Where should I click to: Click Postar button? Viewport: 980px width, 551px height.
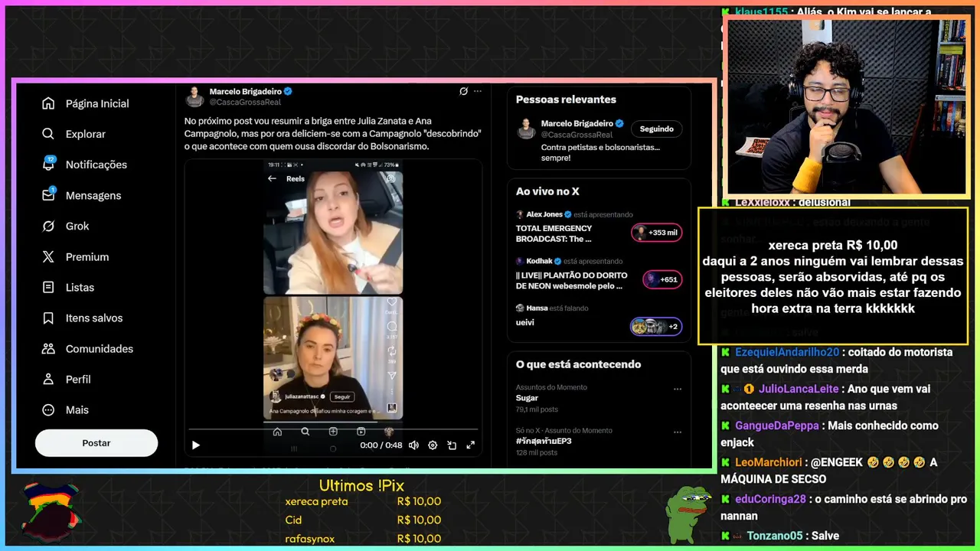[96, 443]
